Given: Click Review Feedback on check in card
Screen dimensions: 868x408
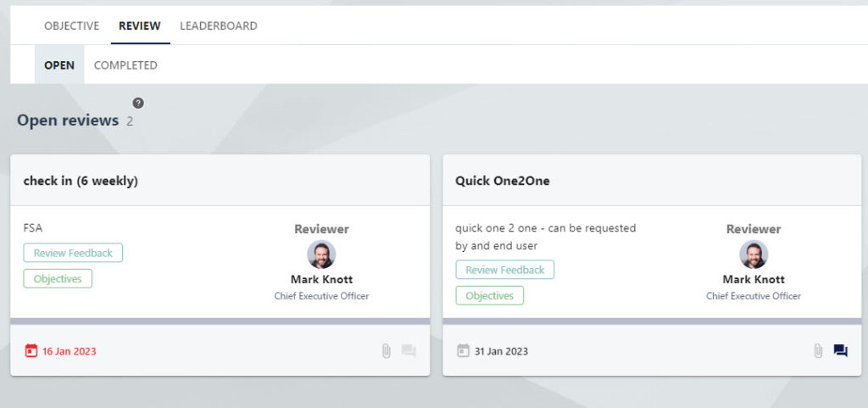Looking at the screenshot, I should 73,253.
